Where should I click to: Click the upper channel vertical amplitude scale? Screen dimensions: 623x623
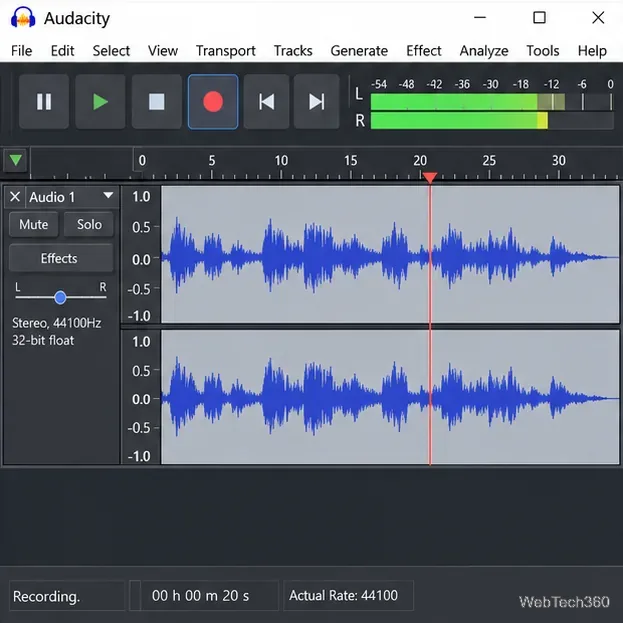pos(141,255)
